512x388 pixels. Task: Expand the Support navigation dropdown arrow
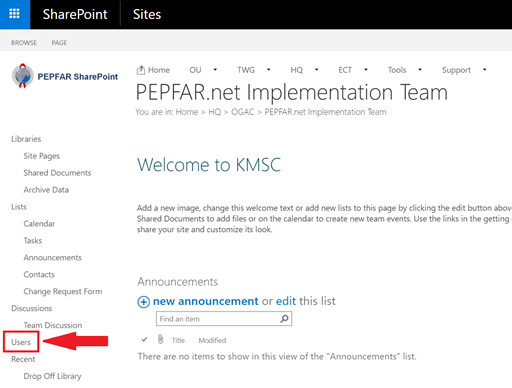tap(484, 70)
